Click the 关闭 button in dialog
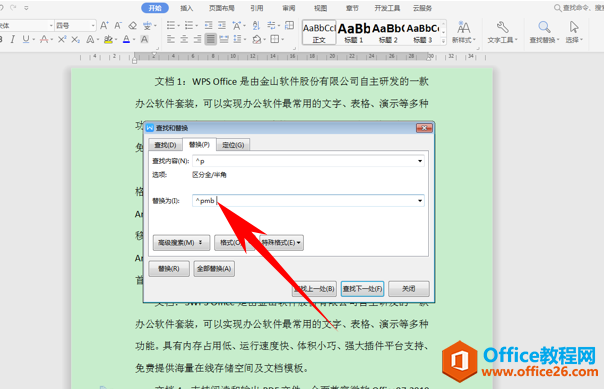Image resolution: width=605 pixels, height=389 pixels. (409, 289)
